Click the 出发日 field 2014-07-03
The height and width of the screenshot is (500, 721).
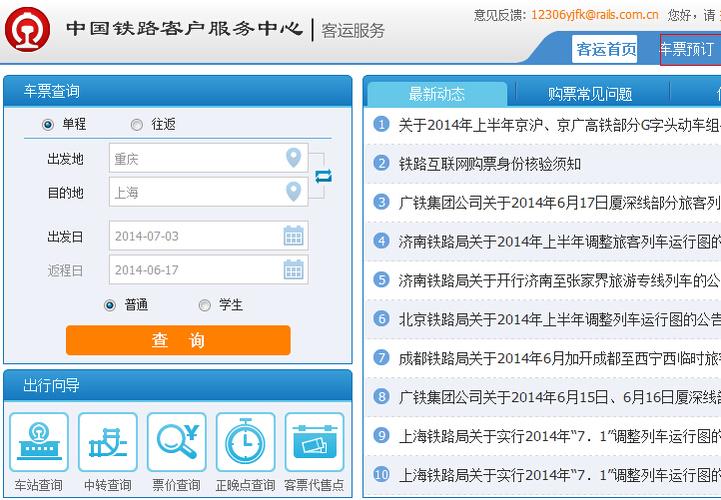pyautogui.click(x=208, y=236)
